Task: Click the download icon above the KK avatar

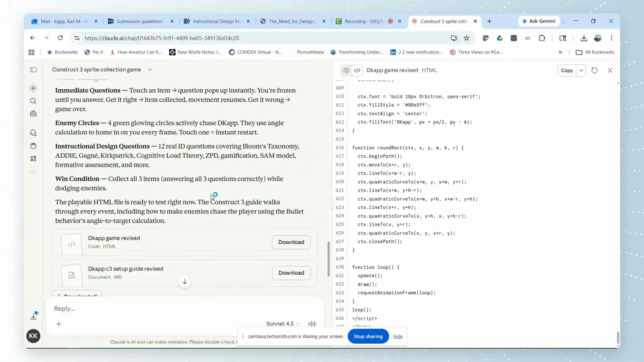Action: coord(33,317)
